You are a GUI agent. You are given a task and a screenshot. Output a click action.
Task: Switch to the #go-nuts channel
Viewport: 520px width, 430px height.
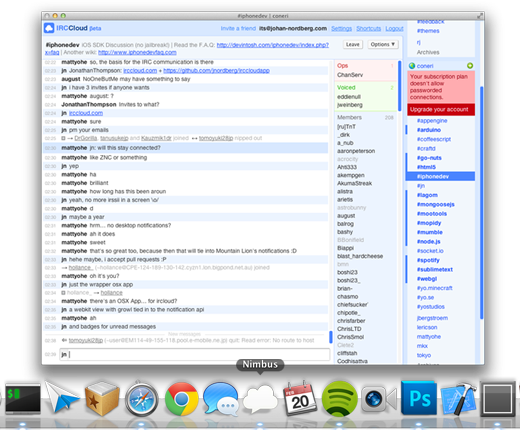pos(429,158)
